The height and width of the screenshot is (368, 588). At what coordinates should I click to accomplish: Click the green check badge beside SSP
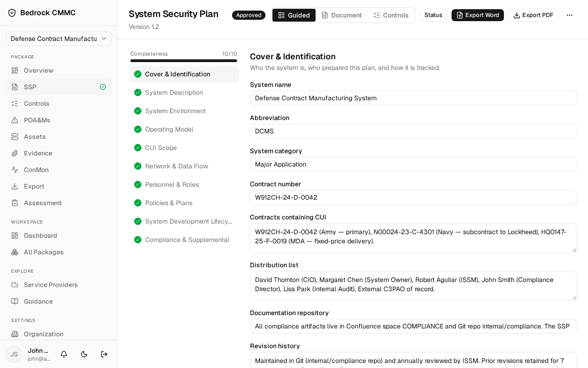(103, 87)
